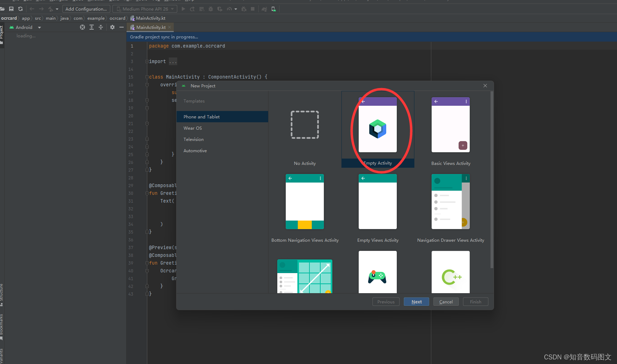Image resolution: width=617 pixels, height=364 pixels.
Task: Select the Wear OS template category
Action: pyautogui.click(x=192, y=128)
